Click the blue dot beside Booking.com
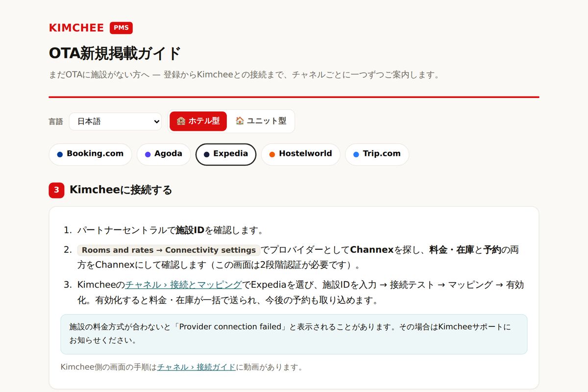Screen dimensions: 588x392 click(x=60, y=154)
